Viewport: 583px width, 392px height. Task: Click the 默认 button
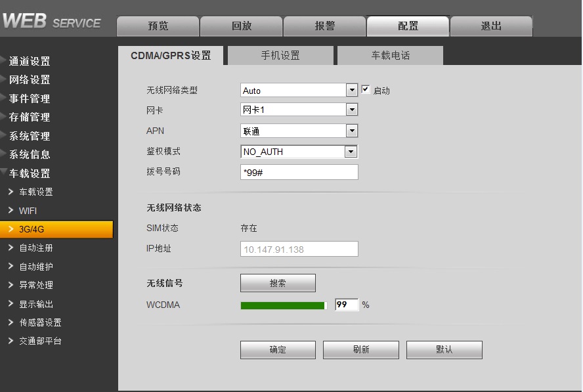pyautogui.click(x=444, y=349)
